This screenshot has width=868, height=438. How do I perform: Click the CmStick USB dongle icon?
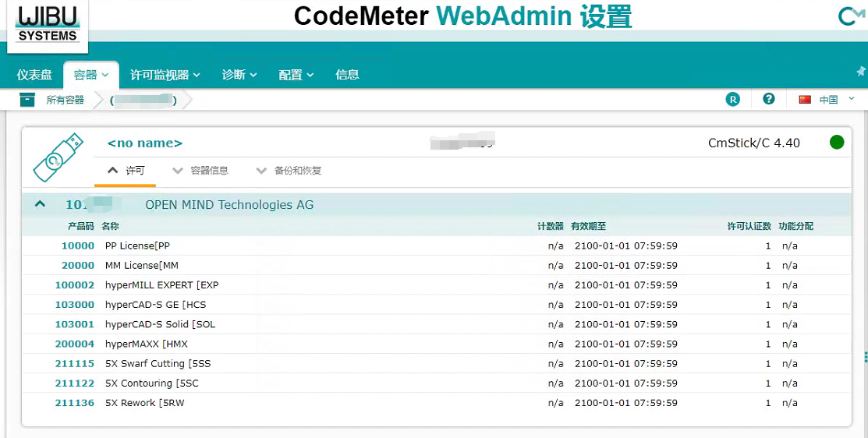point(58,157)
